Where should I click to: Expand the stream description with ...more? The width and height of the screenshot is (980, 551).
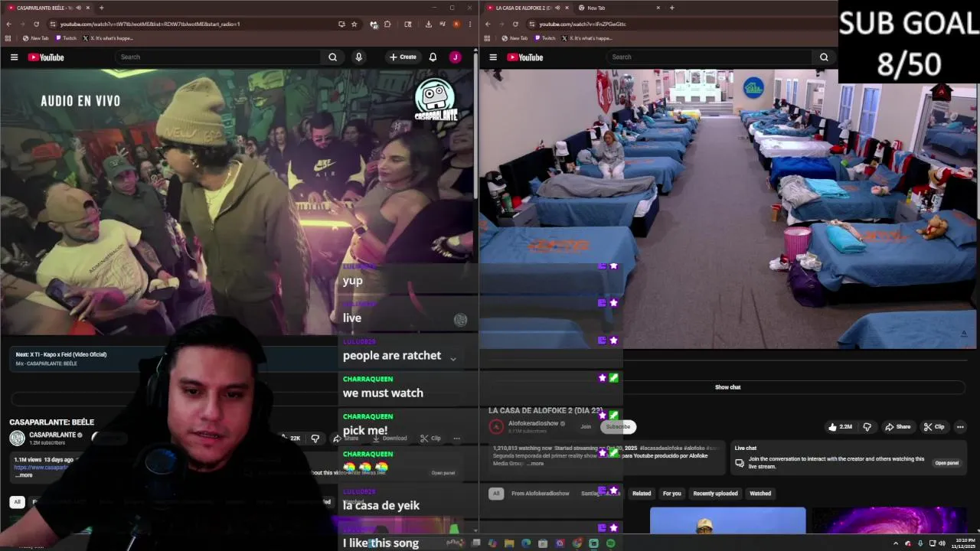click(534, 464)
